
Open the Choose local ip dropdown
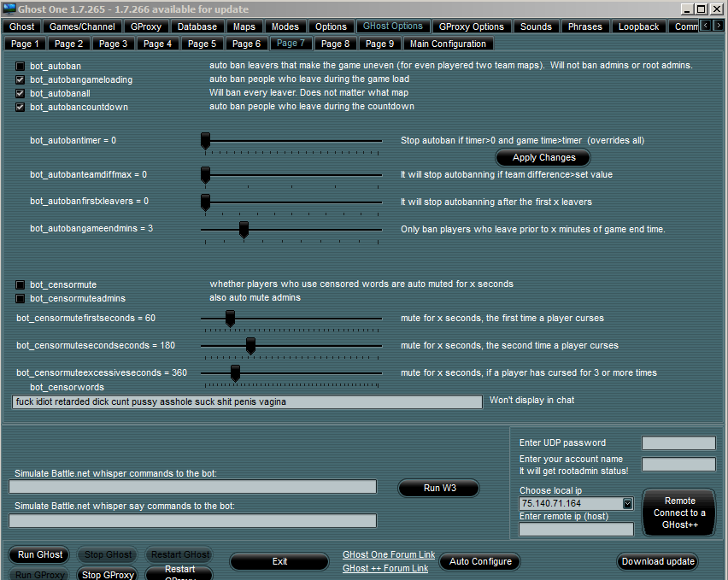point(627,503)
